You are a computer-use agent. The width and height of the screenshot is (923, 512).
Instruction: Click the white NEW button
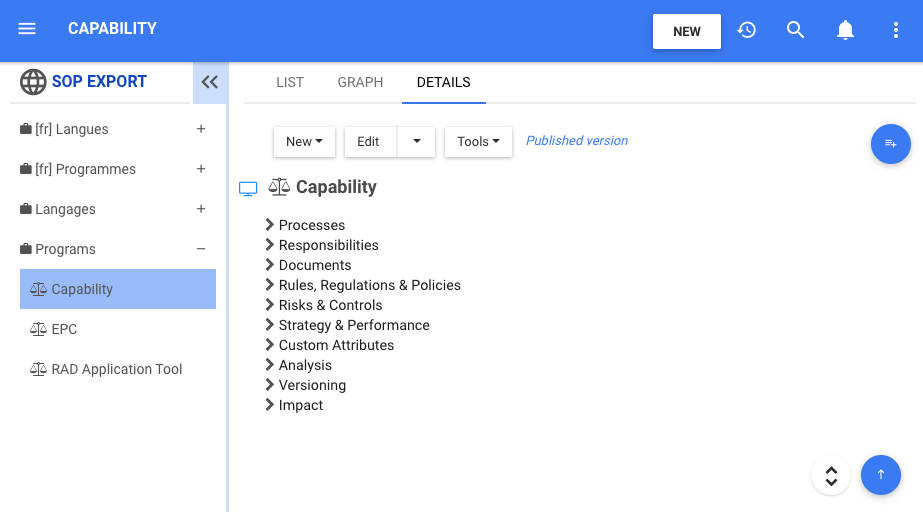687,31
